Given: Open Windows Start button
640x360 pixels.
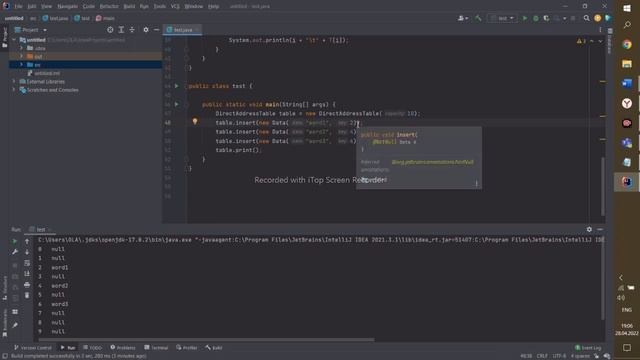Looking at the screenshot, I should click(627, 8).
